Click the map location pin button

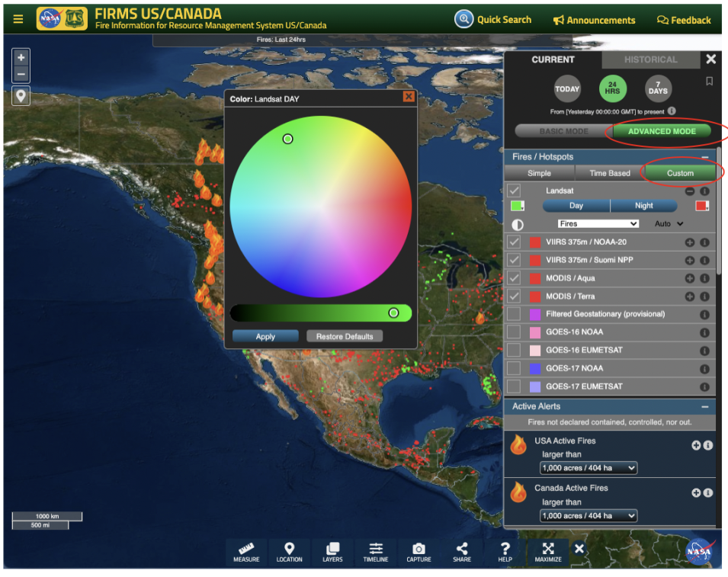[21, 95]
